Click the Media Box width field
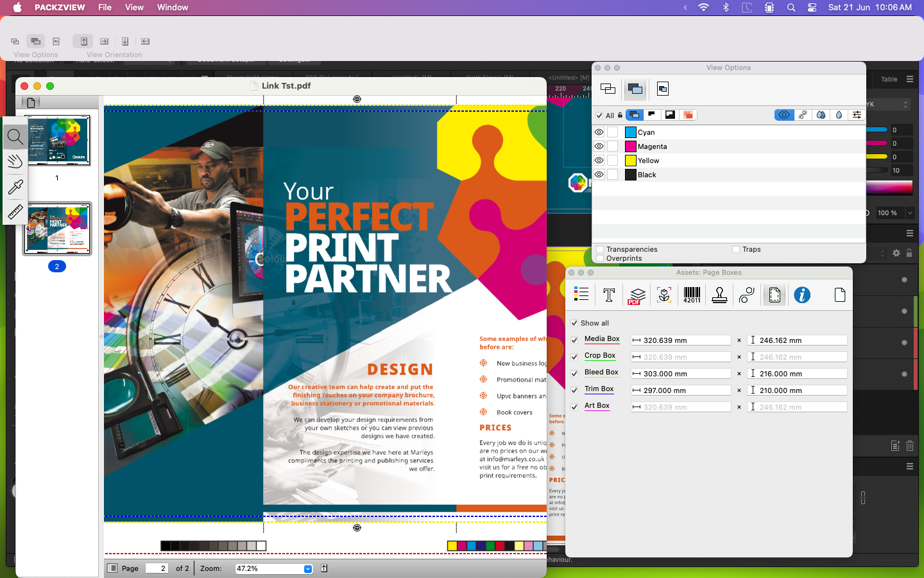Image resolution: width=924 pixels, height=578 pixels. click(x=681, y=340)
